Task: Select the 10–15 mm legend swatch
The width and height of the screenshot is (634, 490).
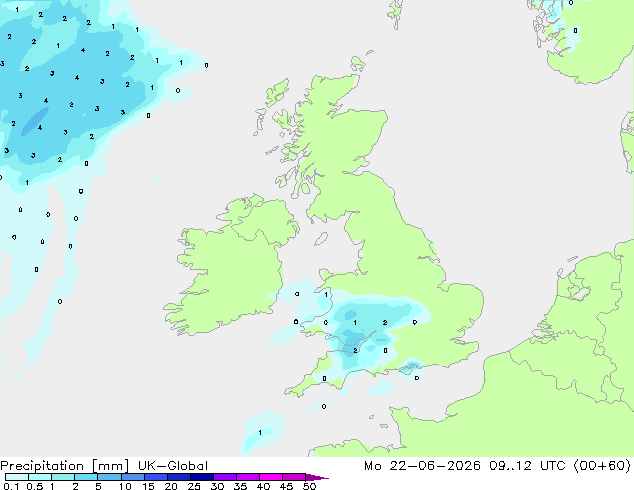Action: [132, 477]
